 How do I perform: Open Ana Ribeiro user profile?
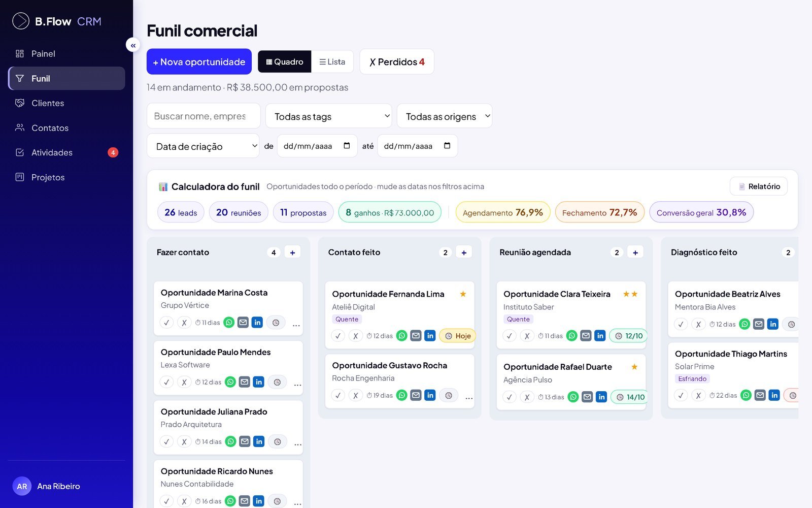pos(46,486)
